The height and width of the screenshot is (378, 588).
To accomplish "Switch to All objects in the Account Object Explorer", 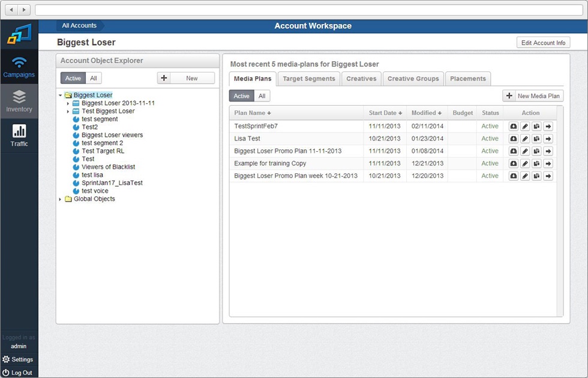I will (x=95, y=77).
